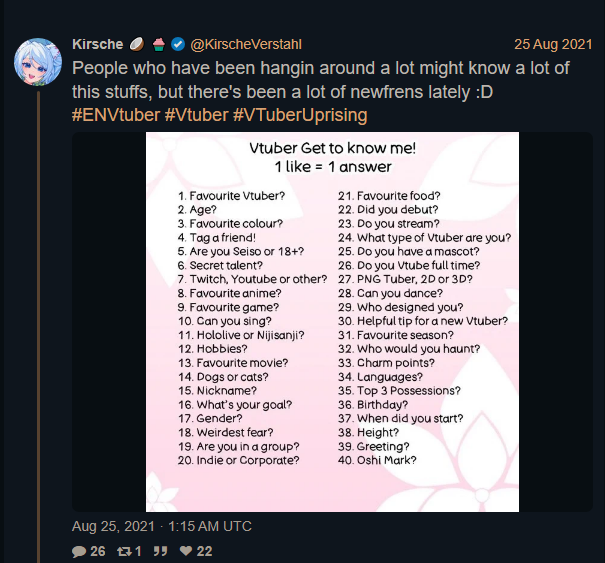605x563 pixels.
Task: Click the retweet icon
Action: click(x=124, y=551)
